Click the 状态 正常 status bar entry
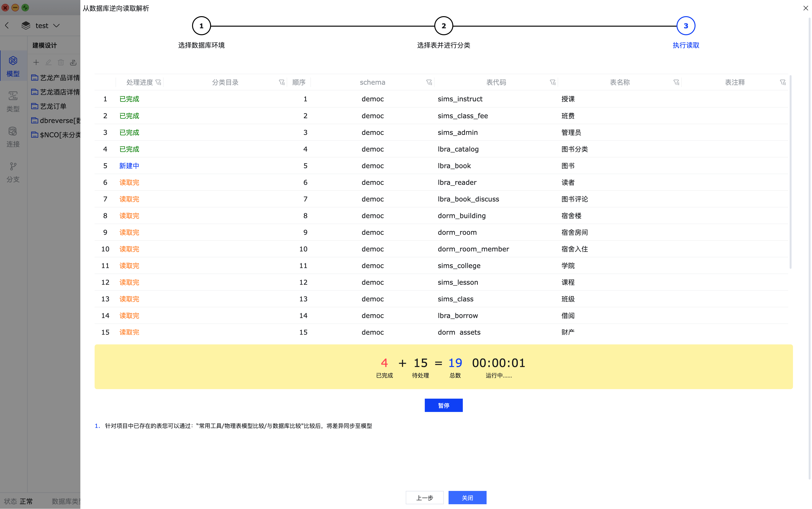The image size is (812, 509). tap(19, 501)
